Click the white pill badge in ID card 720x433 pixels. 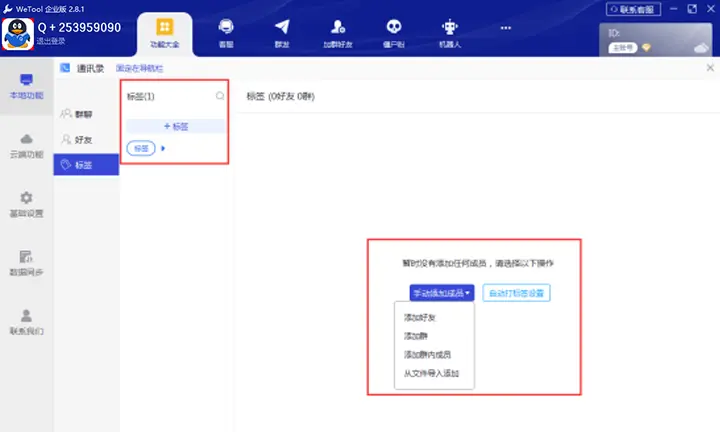click(x=623, y=47)
